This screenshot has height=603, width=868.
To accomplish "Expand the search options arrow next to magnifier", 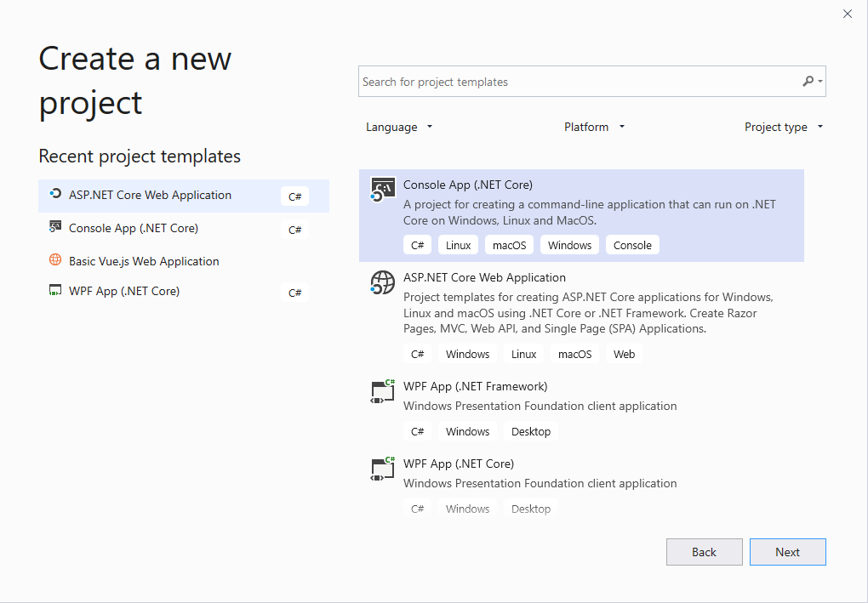I will [x=820, y=82].
